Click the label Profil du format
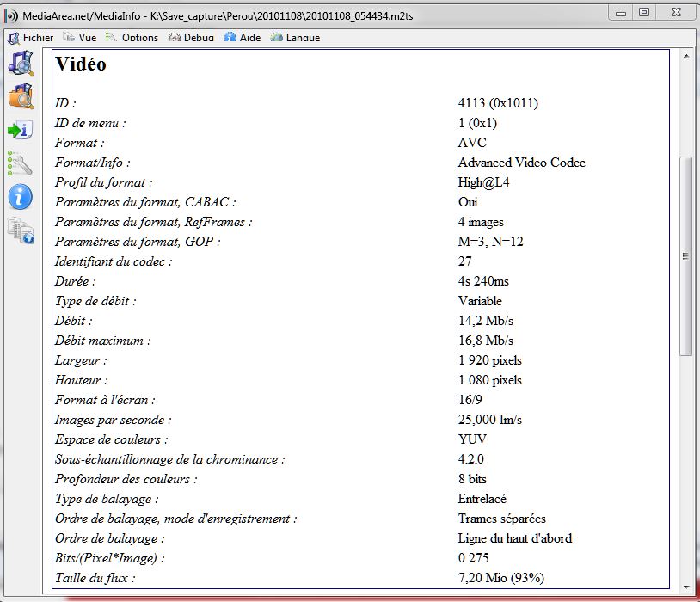Image resolution: width=700 pixels, height=602 pixels. coord(103,182)
